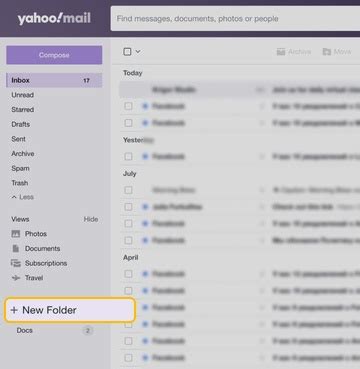Open the Archive folder in sidebar
Screen dimensions: 360x369
pyautogui.click(x=23, y=154)
